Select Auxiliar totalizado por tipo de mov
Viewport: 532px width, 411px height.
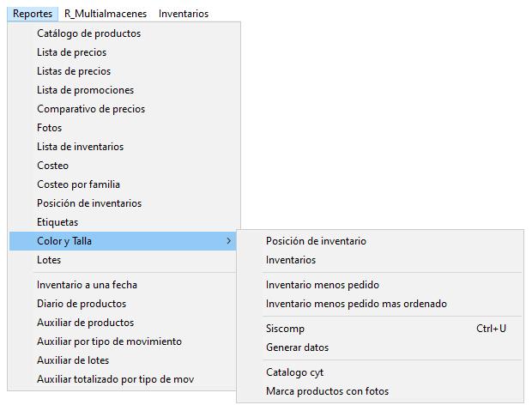(x=124, y=379)
